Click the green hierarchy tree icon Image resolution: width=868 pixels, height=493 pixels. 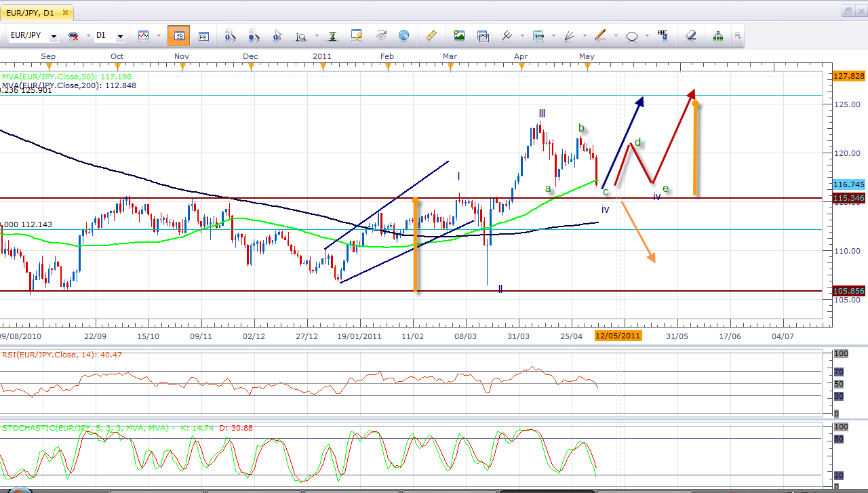tap(717, 36)
